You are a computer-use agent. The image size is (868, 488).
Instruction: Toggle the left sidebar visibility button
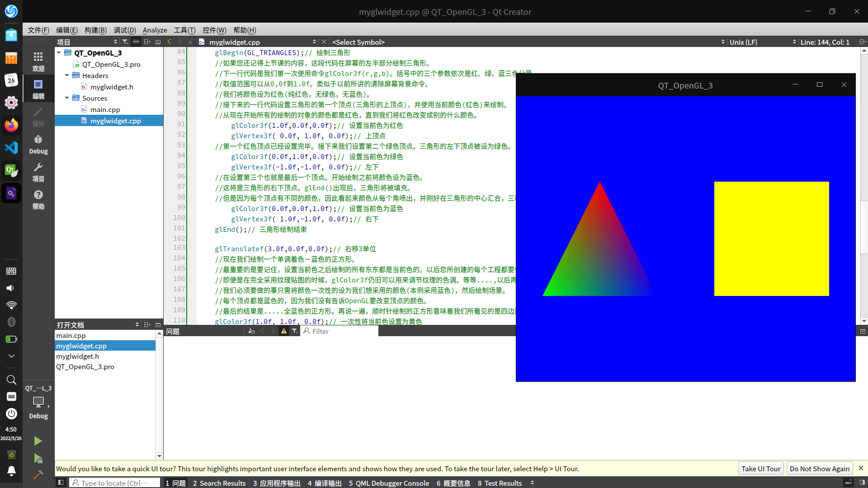[x=61, y=483]
